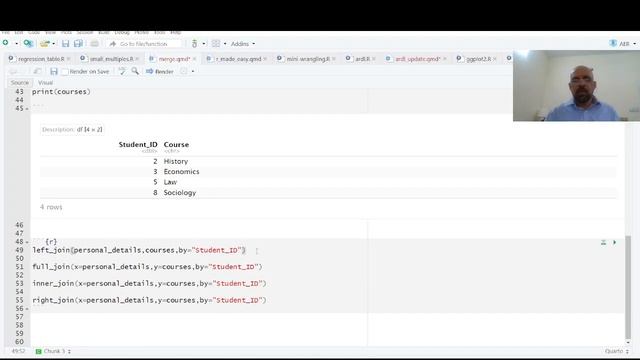This screenshot has width=640, height=360.
Task: Click the cursor position 49:52 indicator
Action: [x=18, y=351]
